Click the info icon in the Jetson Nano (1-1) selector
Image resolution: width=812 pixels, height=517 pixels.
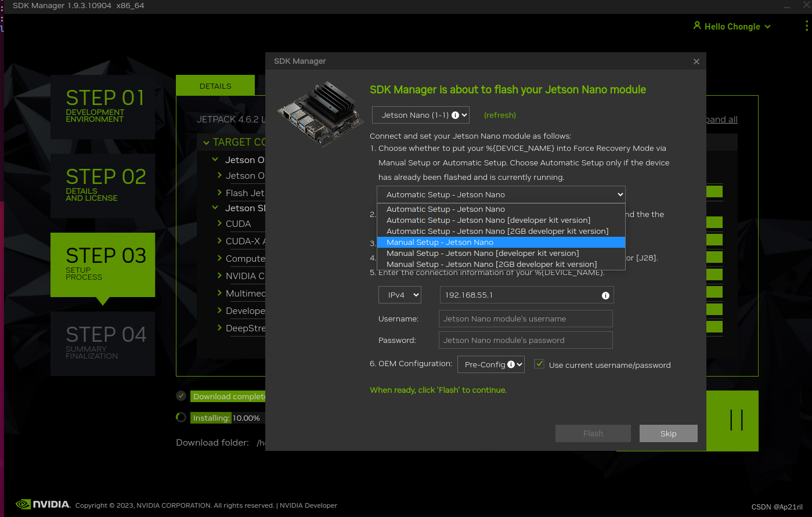pyautogui.click(x=456, y=115)
